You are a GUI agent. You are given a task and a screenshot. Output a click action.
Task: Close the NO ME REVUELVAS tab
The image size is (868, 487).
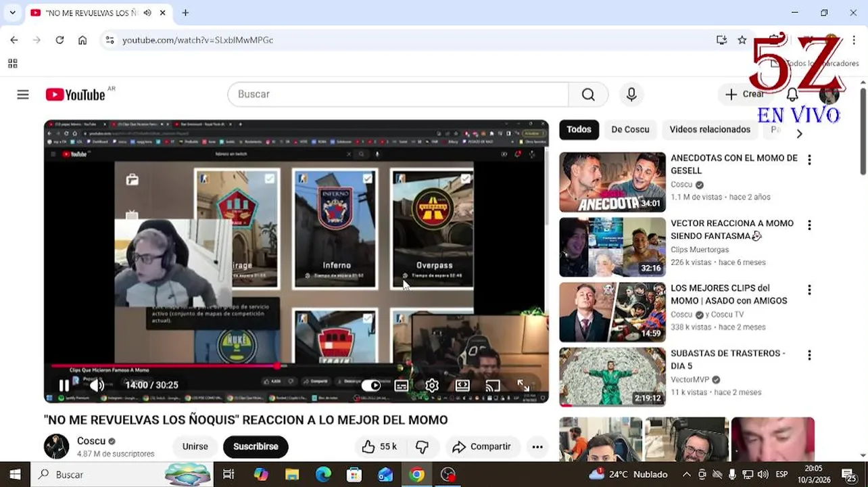click(163, 13)
